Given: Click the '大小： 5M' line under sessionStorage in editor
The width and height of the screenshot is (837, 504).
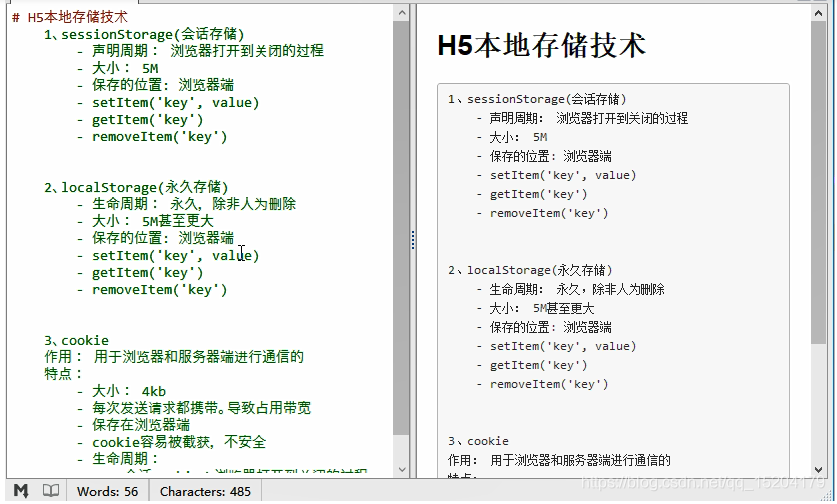Looking at the screenshot, I should (117, 68).
